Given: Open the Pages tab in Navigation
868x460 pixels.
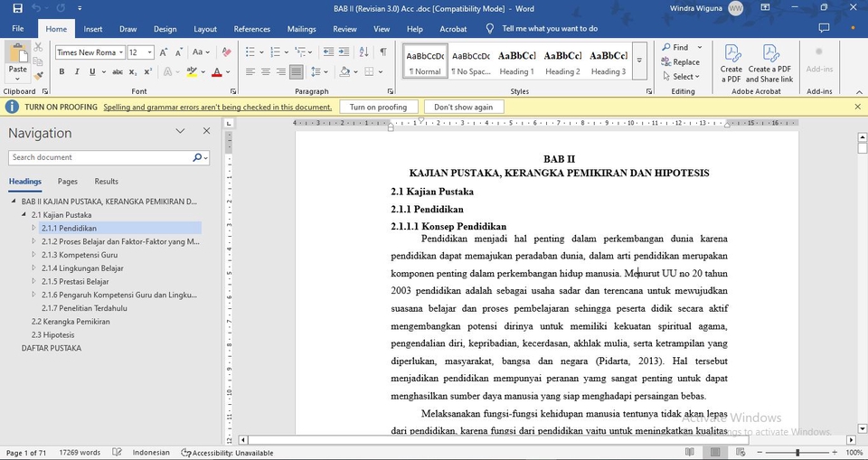Looking at the screenshot, I should tap(68, 181).
